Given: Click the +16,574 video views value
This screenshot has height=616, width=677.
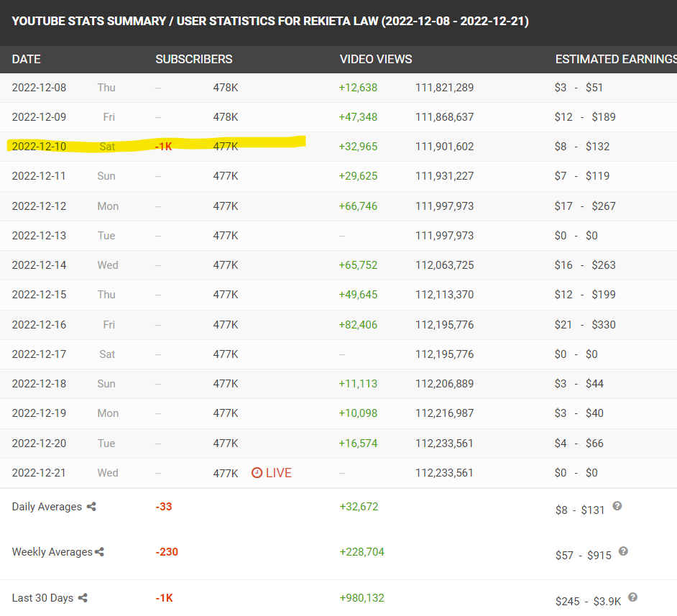Looking at the screenshot, I should (x=358, y=443).
